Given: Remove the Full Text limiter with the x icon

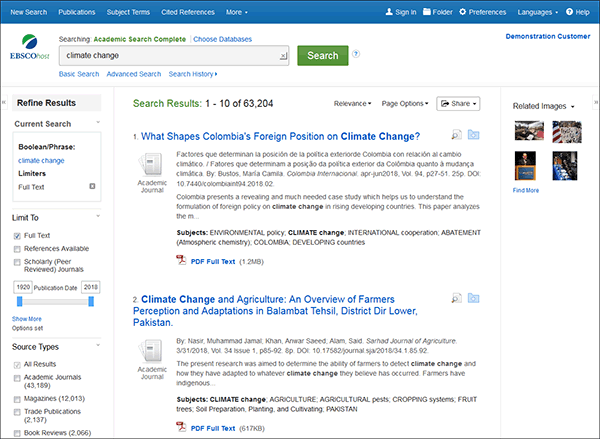Looking at the screenshot, I should coord(92,186).
